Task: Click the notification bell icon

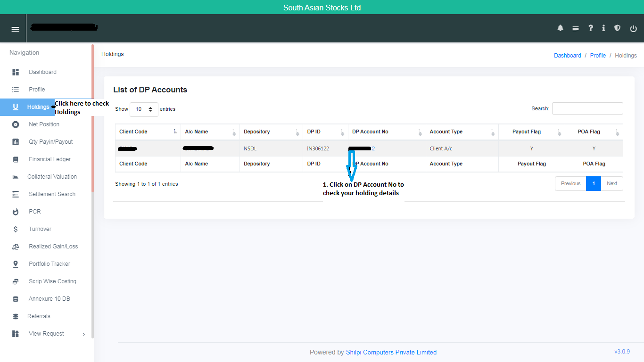Action: pos(560,28)
